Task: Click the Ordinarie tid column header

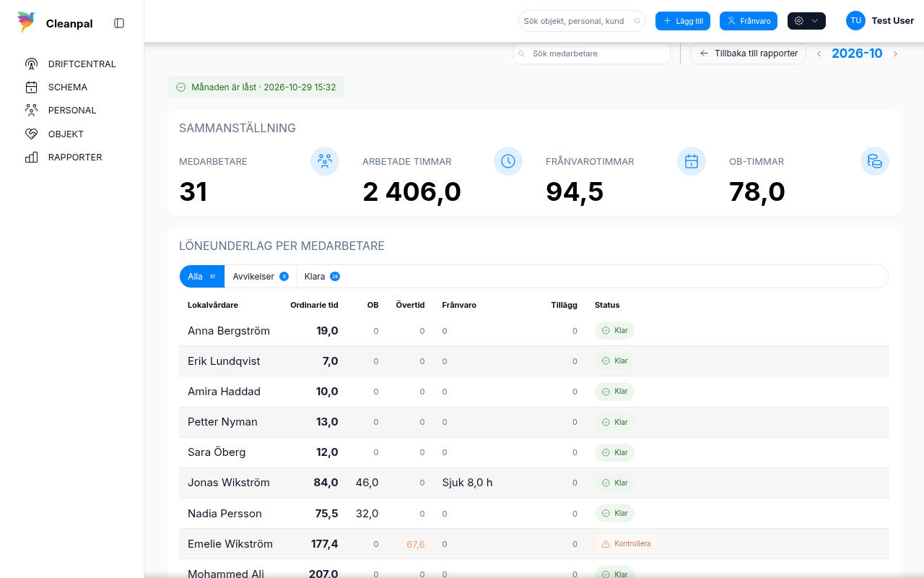Action: (x=314, y=305)
